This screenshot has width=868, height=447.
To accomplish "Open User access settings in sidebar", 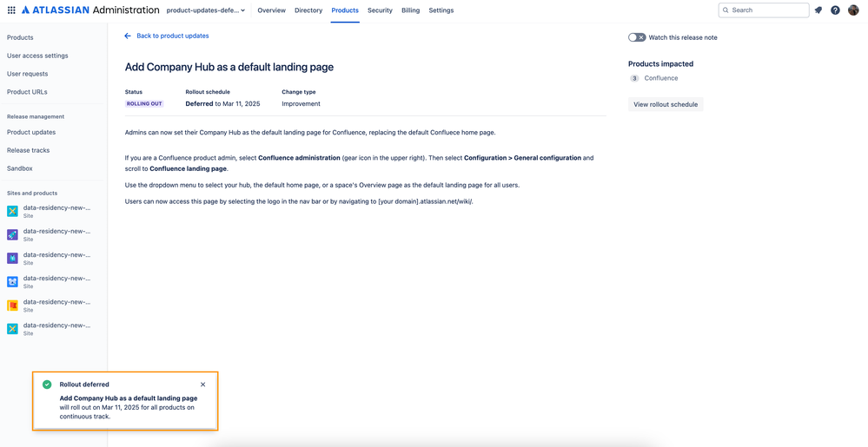I will click(37, 56).
